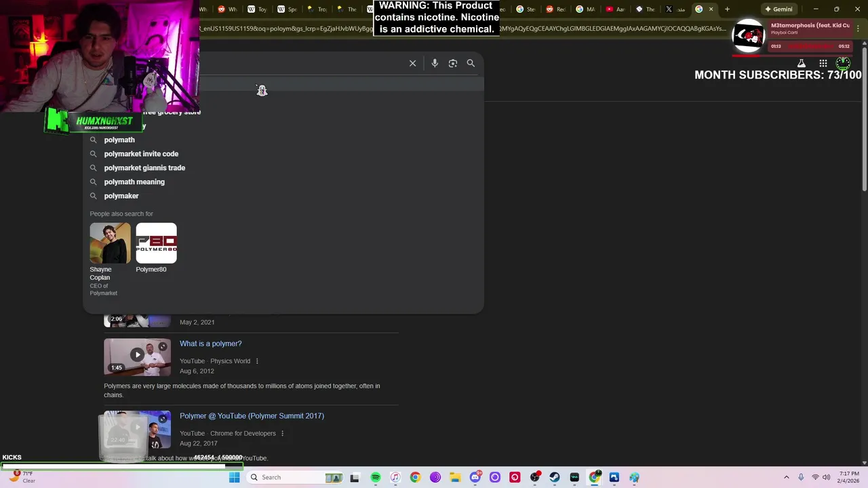Open File Explorer from the taskbar
Image resolution: width=868 pixels, height=488 pixels.
click(455, 477)
